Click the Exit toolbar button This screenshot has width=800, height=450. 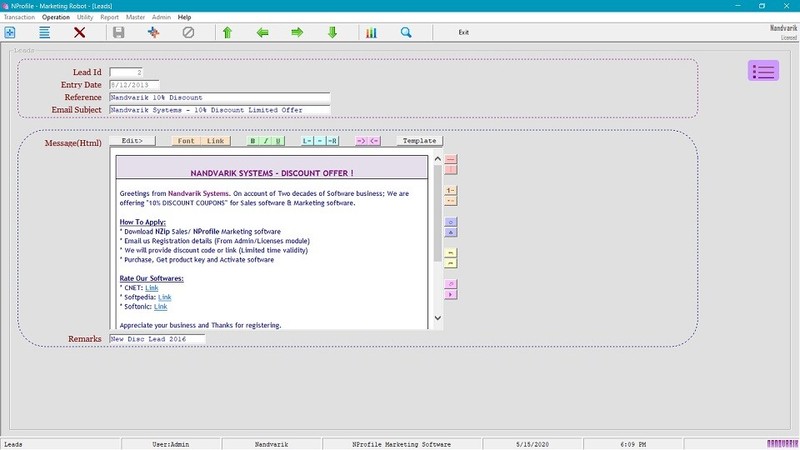coord(463,33)
